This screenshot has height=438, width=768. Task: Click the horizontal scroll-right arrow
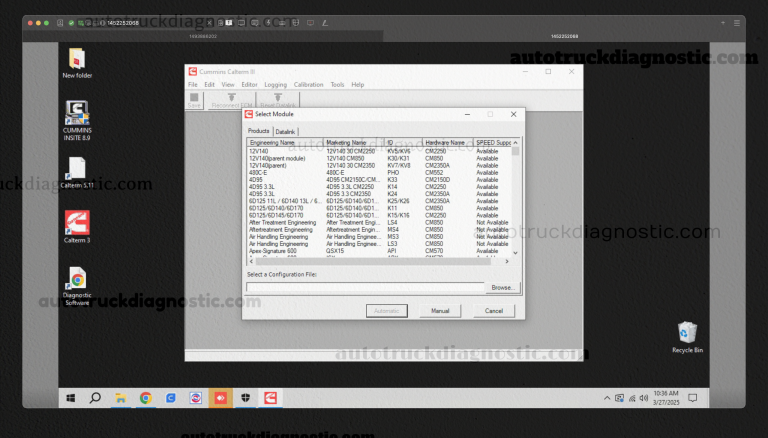(507, 262)
